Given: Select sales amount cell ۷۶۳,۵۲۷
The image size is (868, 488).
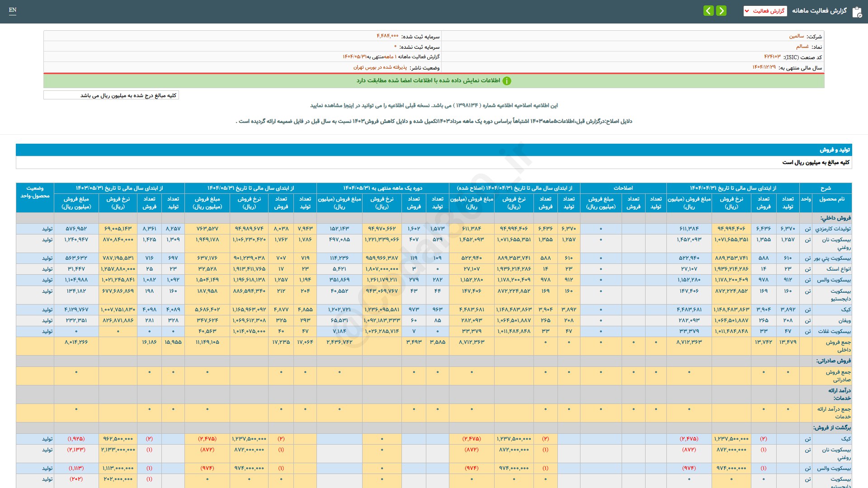Looking at the screenshot, I should (208, 229).
